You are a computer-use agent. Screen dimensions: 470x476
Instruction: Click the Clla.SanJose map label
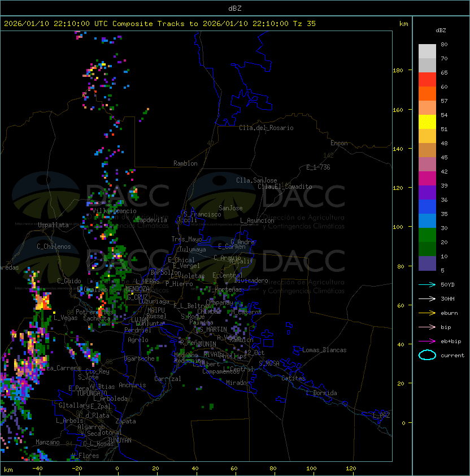point(256,180)
